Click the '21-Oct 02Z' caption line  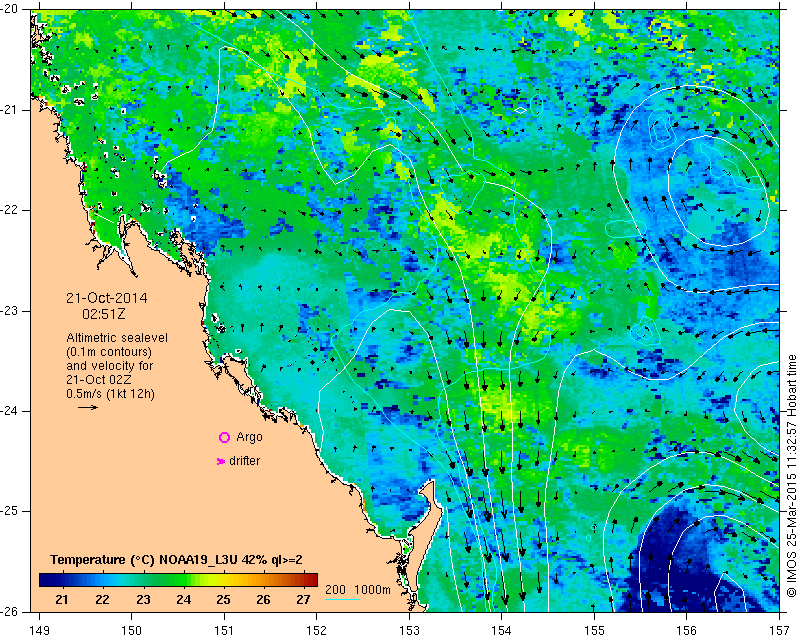pyautogui.click(x=98, y=380)
